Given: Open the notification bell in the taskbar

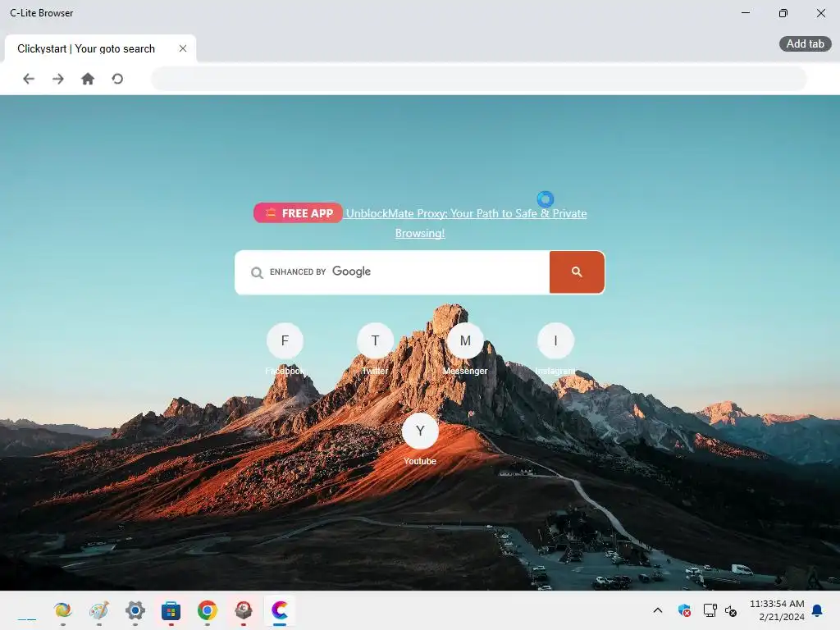Looking at the screenshot, I should 817,610.
